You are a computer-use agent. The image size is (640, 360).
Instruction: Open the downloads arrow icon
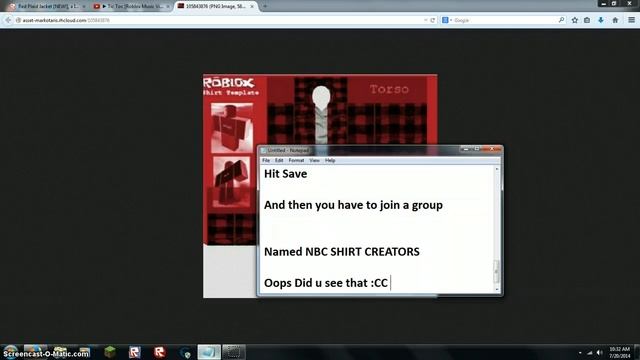tap(601, 20)
